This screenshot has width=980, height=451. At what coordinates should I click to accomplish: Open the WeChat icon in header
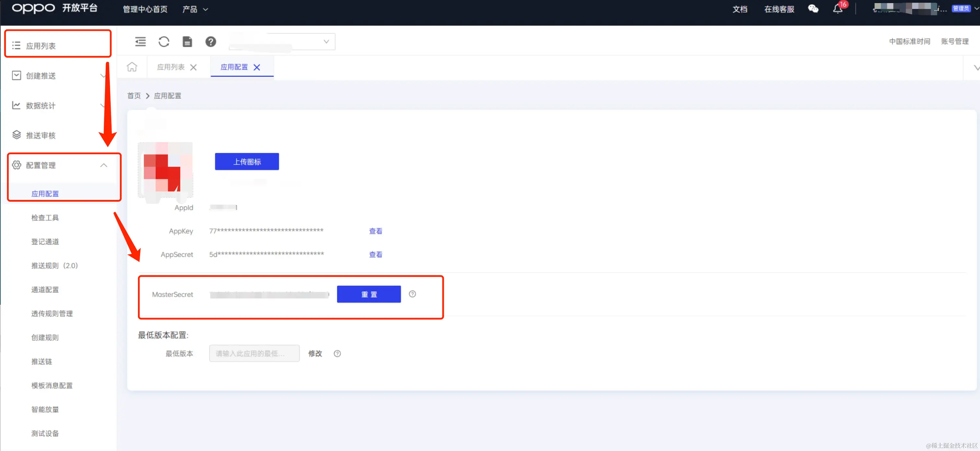[x=813, y=9]
